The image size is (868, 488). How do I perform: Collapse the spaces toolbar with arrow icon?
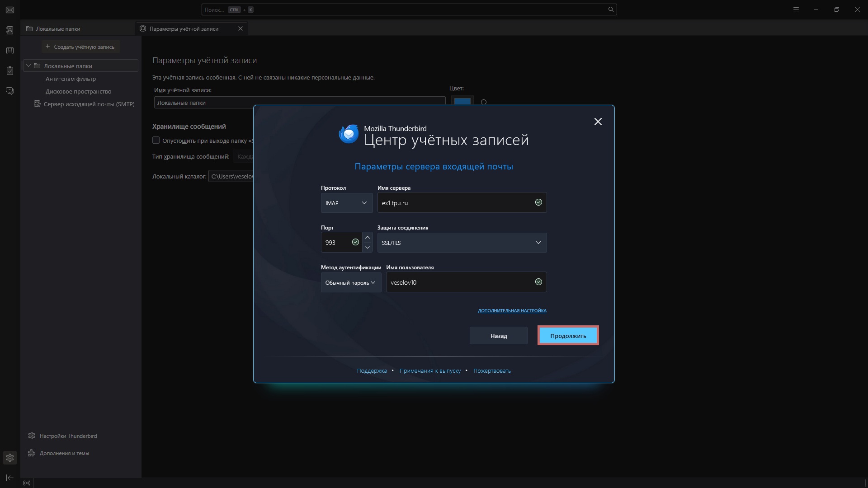[x=10, y=478]
